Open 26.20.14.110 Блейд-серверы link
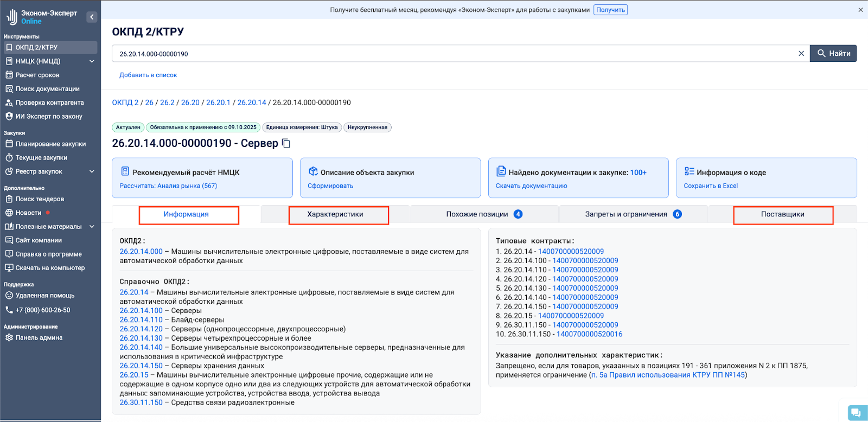Image resolution: width=868 pixels, height=422 pixels. point(141,320)
